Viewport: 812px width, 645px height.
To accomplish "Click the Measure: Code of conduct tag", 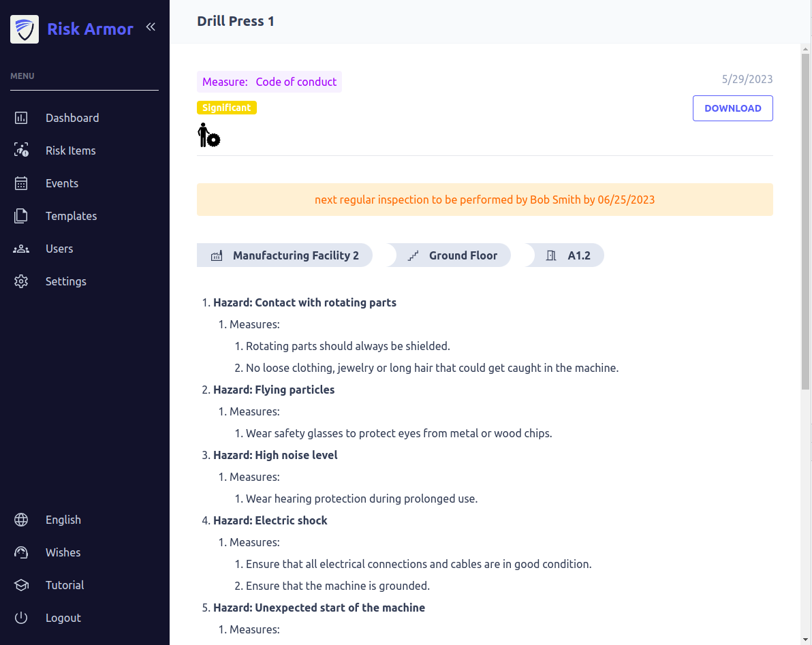I will point(269,82).
